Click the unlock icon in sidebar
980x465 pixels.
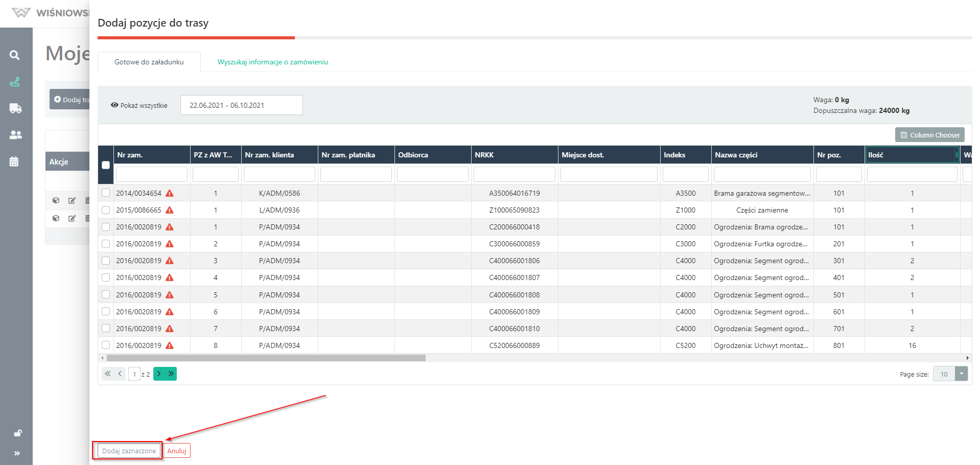click(17, 433)
